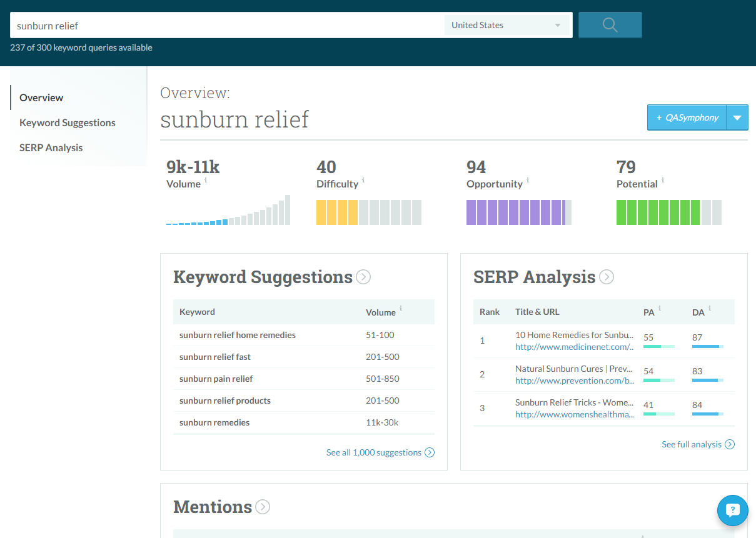Viewport: 756px width, 538px height.
Task: Open the United States country dropdown
Action: click(507, 25)
